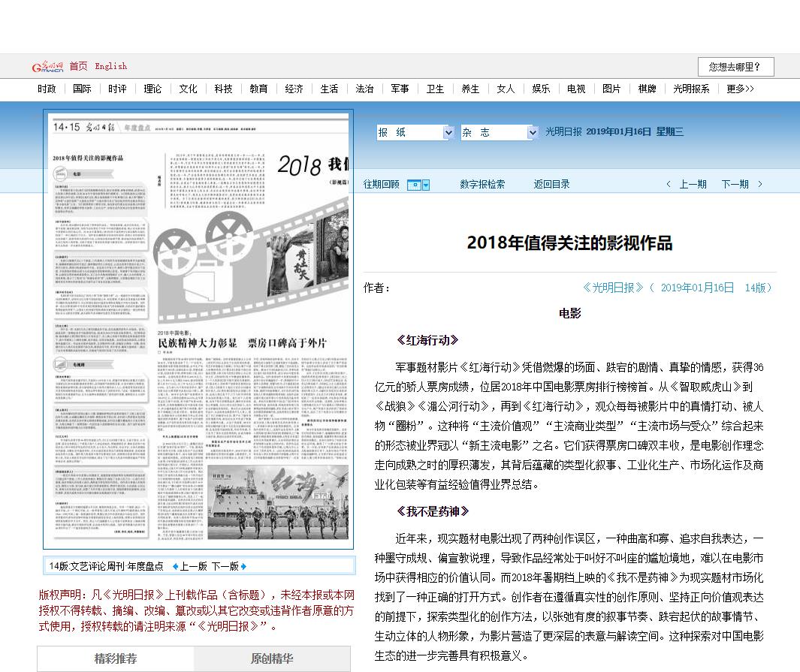This screenshot has width=800, height=672.
Task: Open 更多>> in the navigation bar
Action: click(740, 89)
